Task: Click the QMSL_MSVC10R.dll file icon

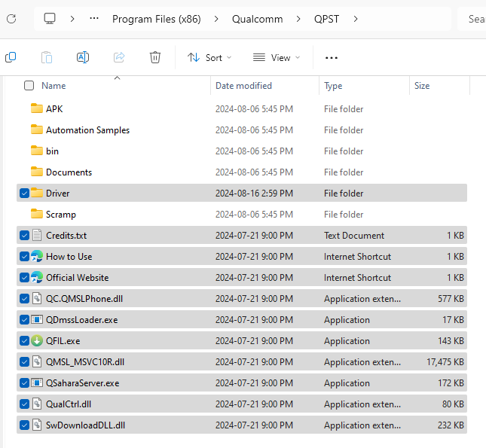Action: coord(37,361)
